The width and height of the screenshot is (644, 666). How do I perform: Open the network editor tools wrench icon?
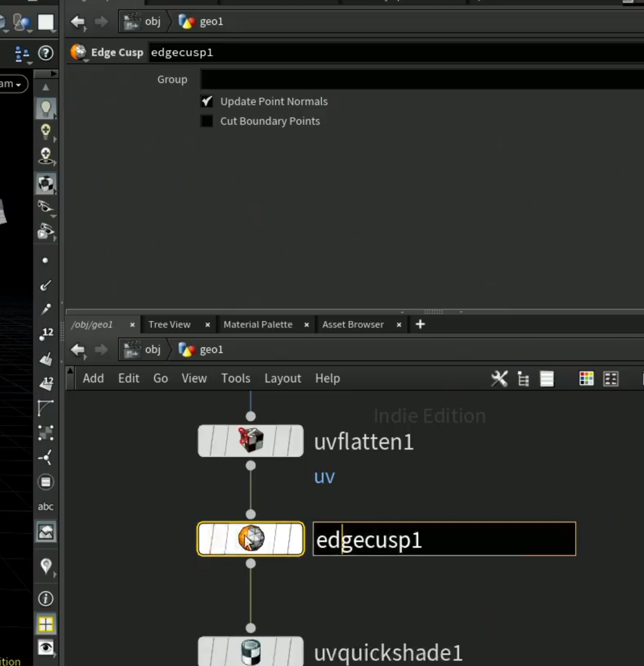499,378
